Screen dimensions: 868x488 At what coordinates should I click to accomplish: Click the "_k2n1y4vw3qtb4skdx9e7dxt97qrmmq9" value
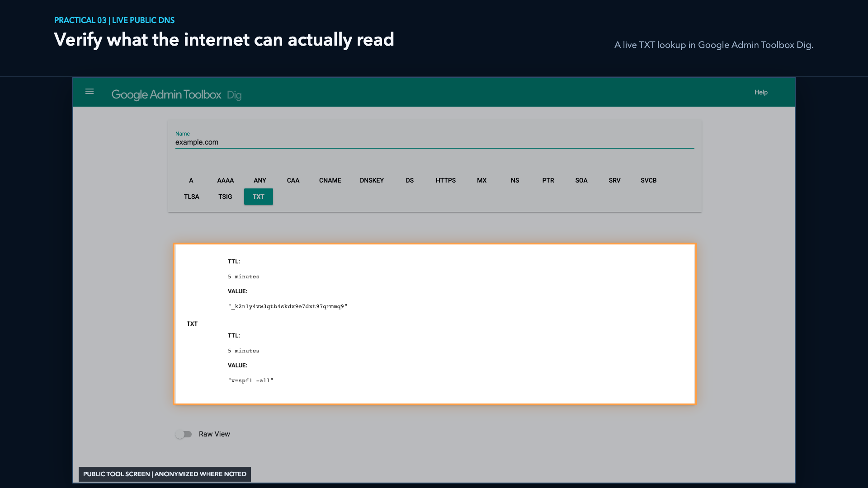288,306
